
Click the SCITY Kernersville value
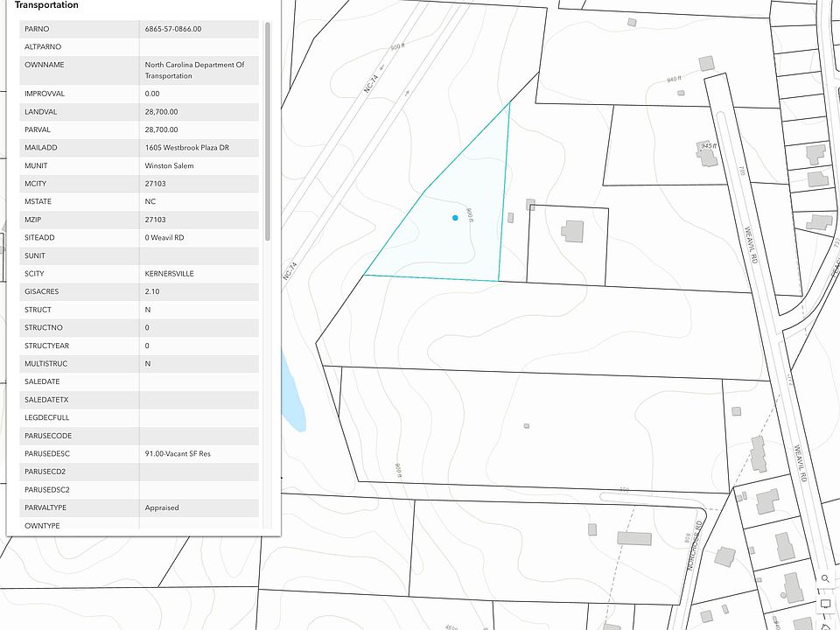click(x=169, y=274)
